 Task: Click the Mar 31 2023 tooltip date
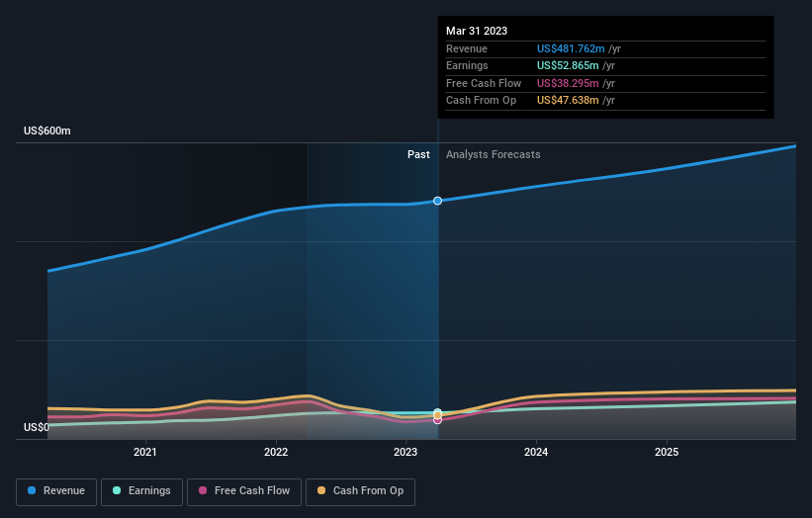click(477, 31)
